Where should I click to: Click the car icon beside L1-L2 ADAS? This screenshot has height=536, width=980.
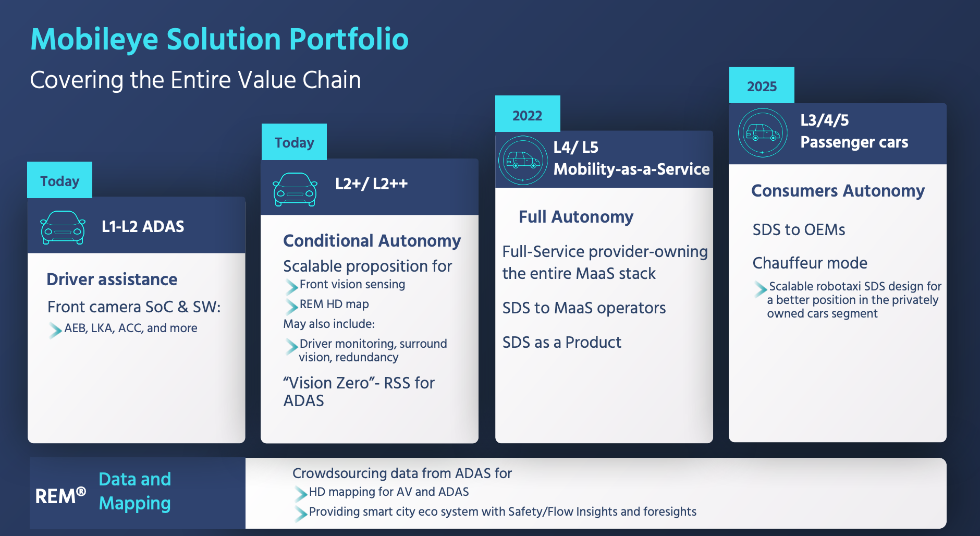click(x=63, y=227)
